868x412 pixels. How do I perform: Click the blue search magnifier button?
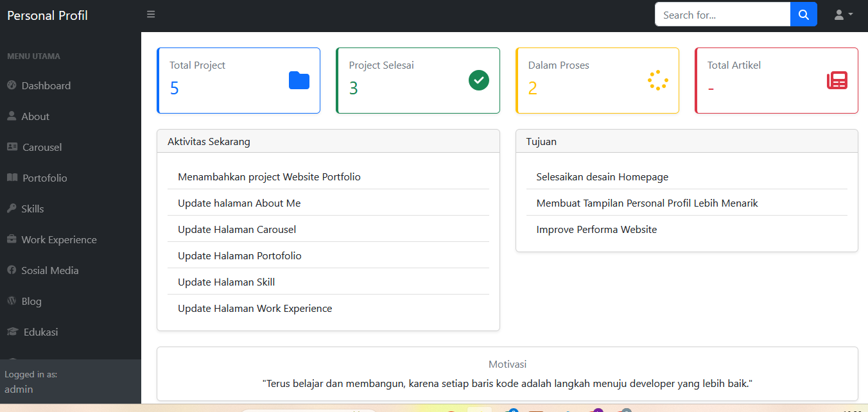(x=803, y=15)
